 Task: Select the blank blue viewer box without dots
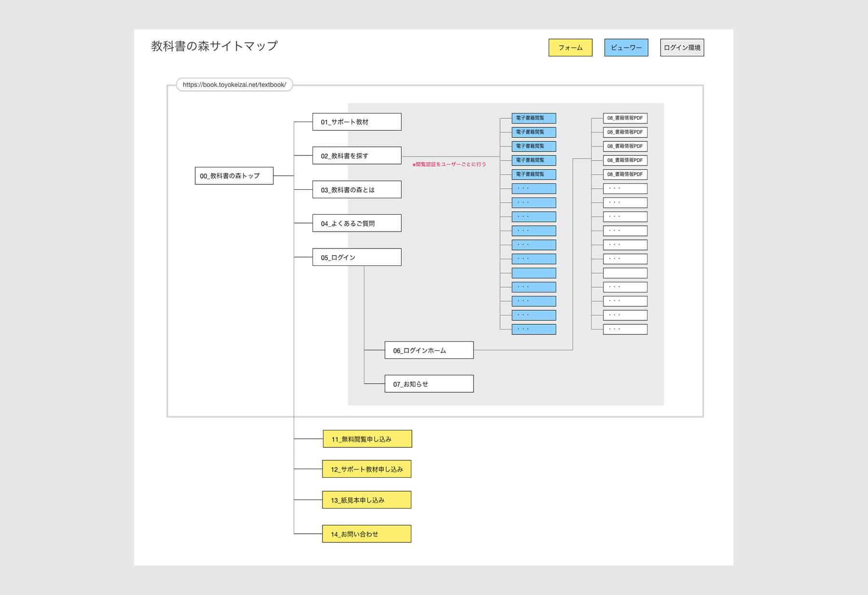534,273
